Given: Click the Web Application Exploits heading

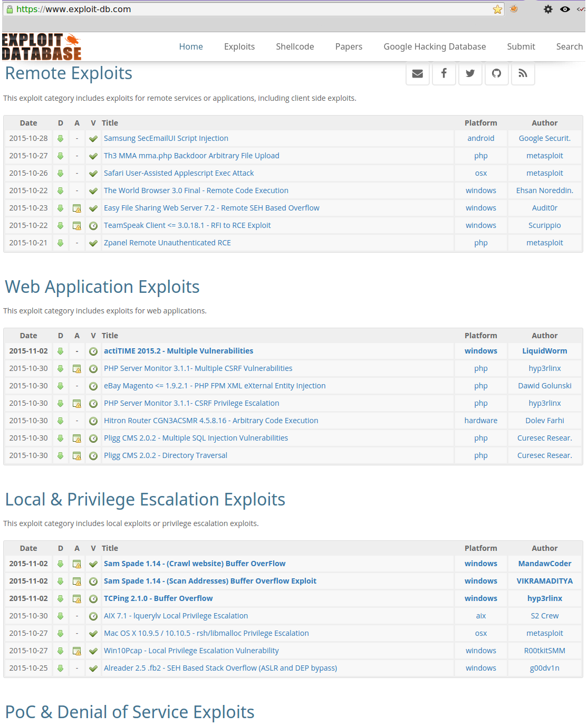Looking at the screenshot, I should 102,287.
